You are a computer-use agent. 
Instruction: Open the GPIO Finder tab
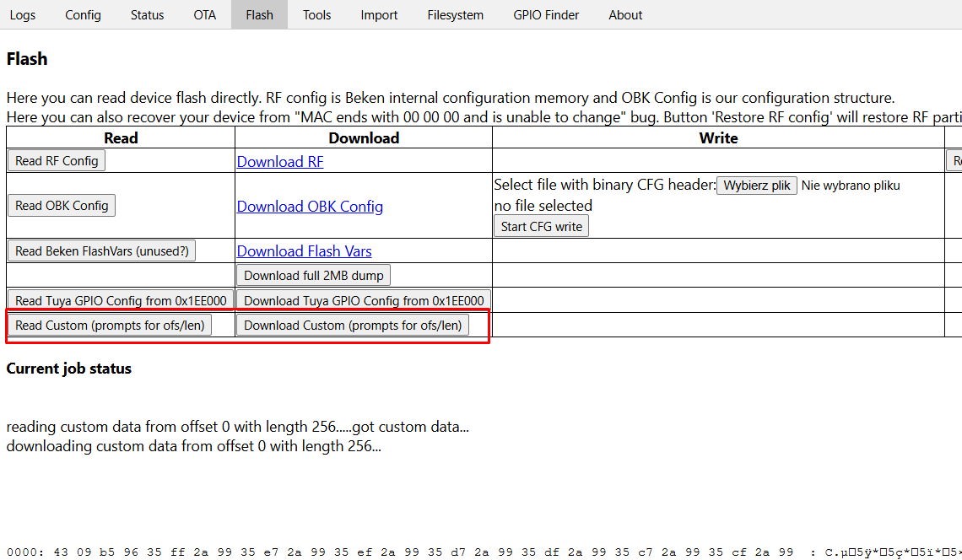click(x=546, y=14)
